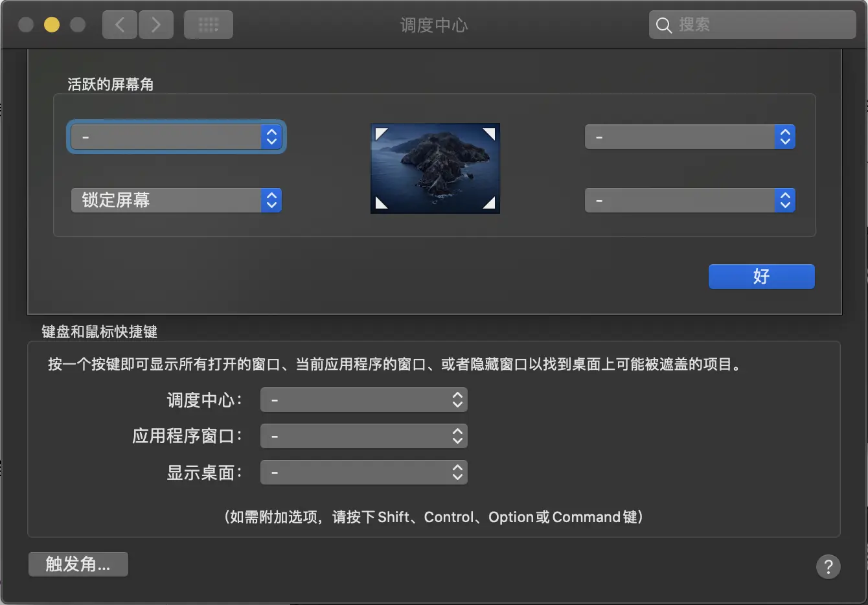This screenshot has width=868, height=605.
Task: Click the yellow minimize window button
Action: [52, 25]
